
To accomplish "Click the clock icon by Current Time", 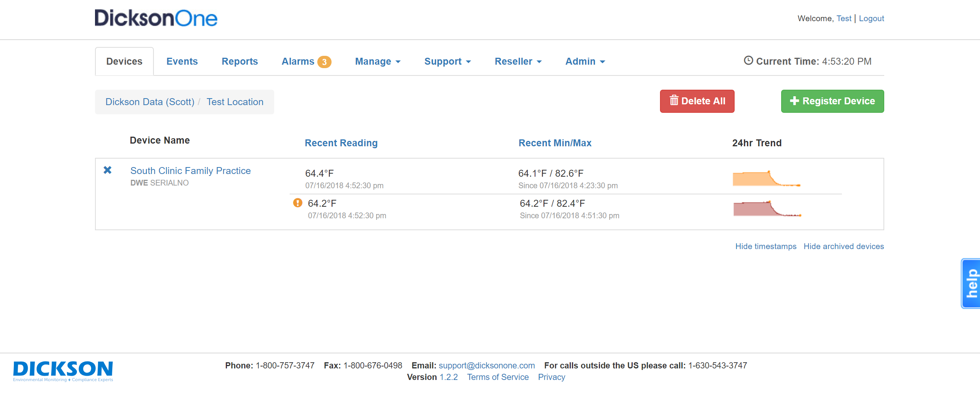I will point(748,61).
